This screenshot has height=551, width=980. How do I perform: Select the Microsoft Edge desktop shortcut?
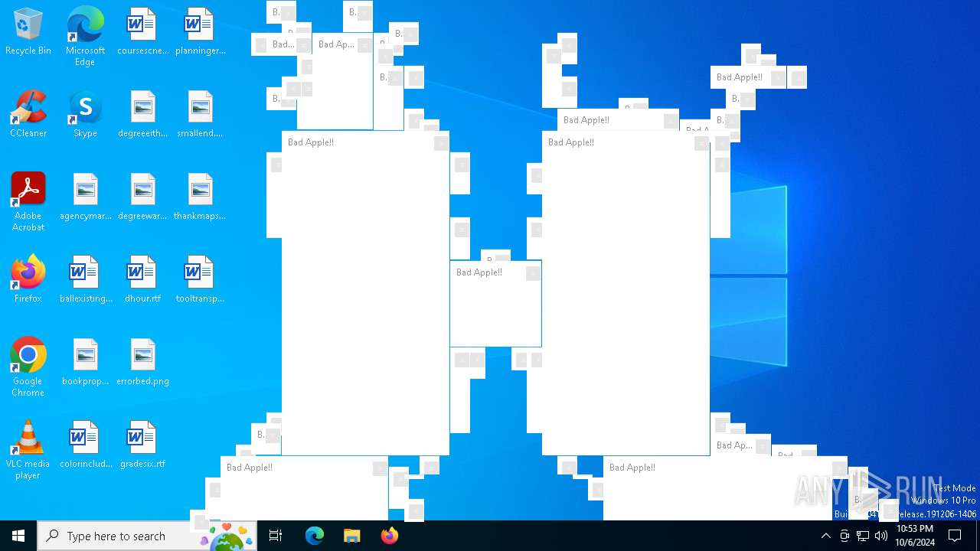(85, 37)
